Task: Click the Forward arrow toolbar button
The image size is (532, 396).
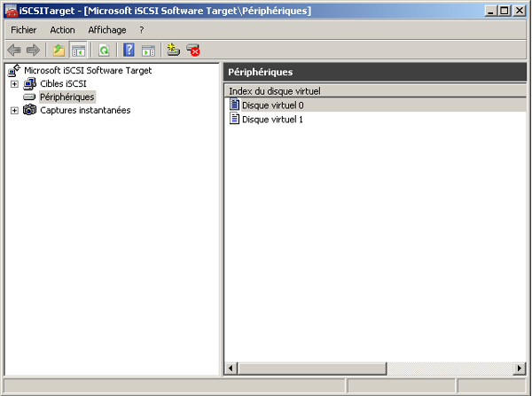Action: [x=33, y=50]
